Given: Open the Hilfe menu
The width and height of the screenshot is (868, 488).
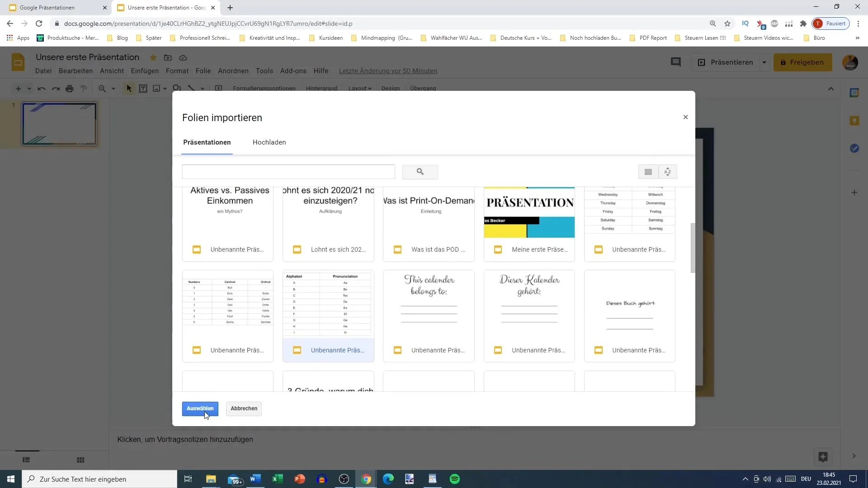Looking at the screenshot, I should tap(321, 71).
